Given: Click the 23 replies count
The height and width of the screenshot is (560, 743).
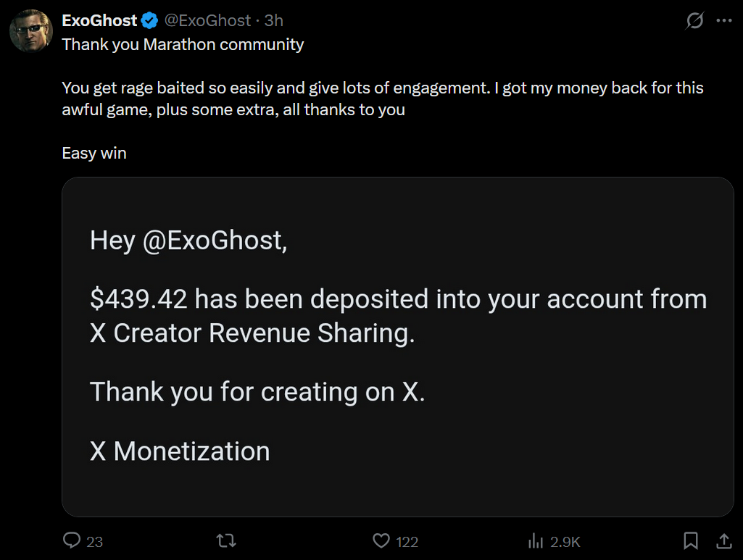Looking at the screenshot, I should click(x=94, y=542).
